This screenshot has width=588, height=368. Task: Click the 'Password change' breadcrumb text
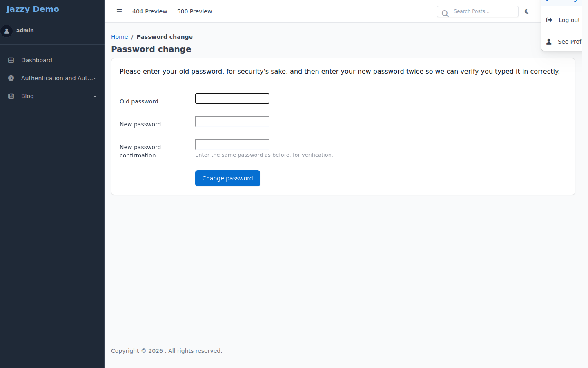point(165,37)
